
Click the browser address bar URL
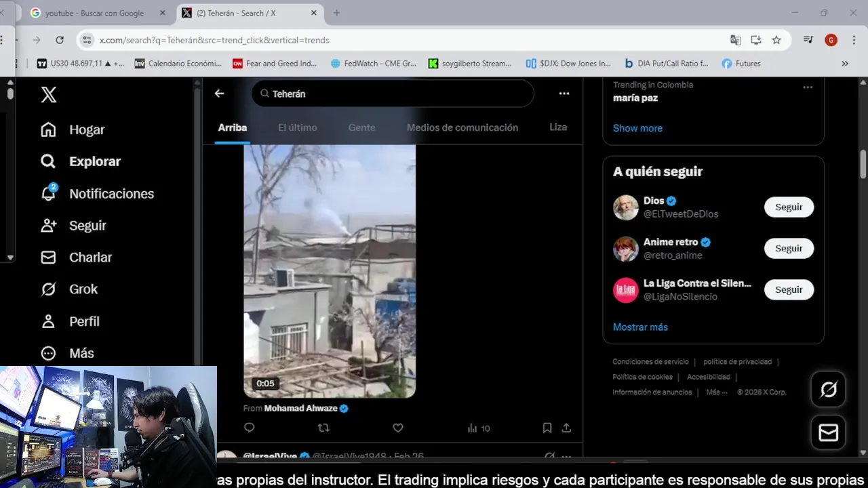214,40
